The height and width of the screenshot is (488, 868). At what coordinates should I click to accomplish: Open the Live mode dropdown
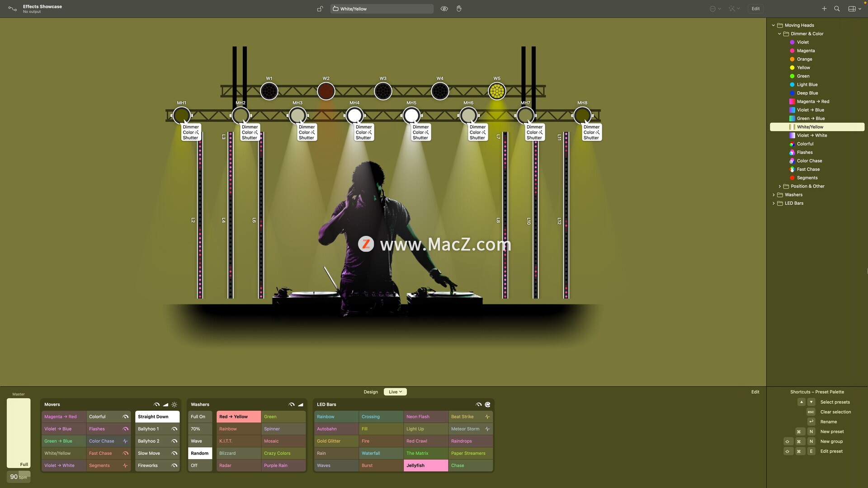click(395, 392)
